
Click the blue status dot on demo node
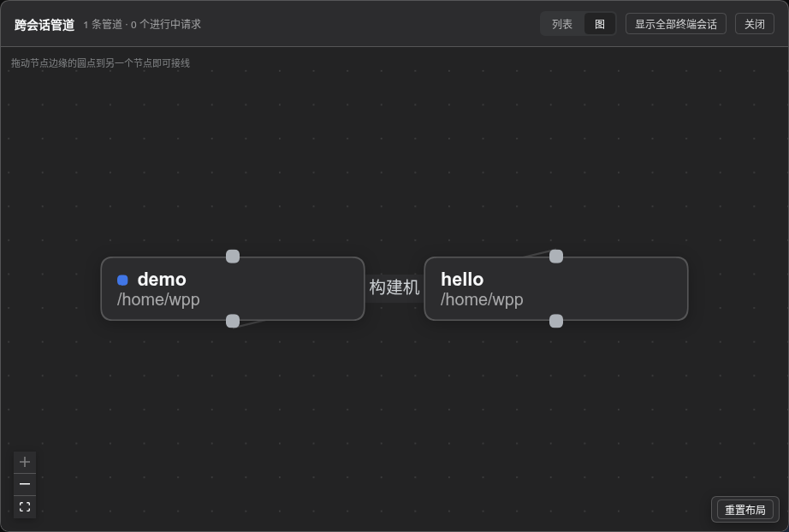[122, 280]
